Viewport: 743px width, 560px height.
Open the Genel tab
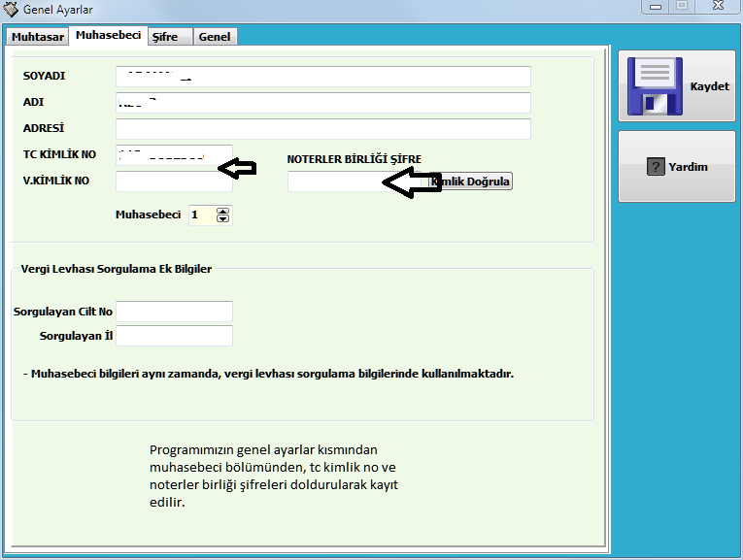click(215, 37)
